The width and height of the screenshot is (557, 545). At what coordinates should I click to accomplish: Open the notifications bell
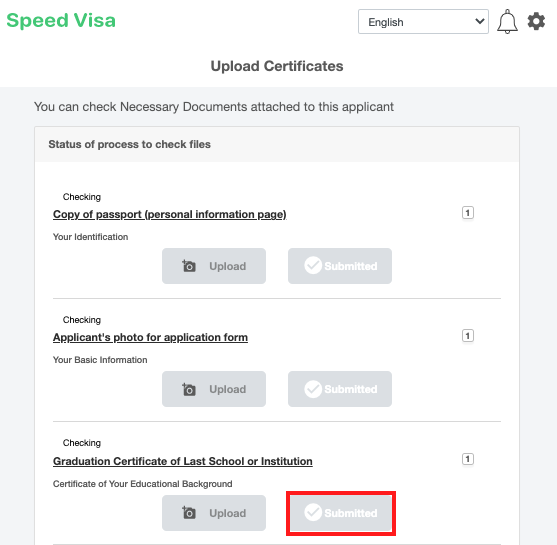pyautogui.click(x=507, y=22)
